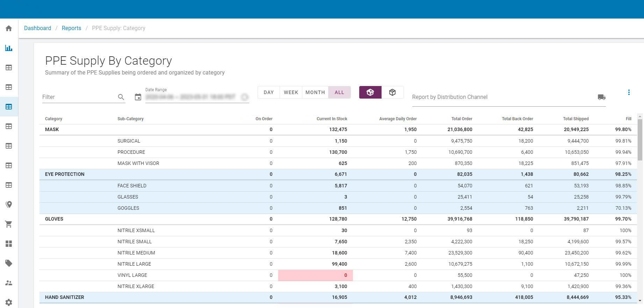Open the location pin sidebar icon
The height and width of the screenshot is (308, 644).
(x=9, y=205)
